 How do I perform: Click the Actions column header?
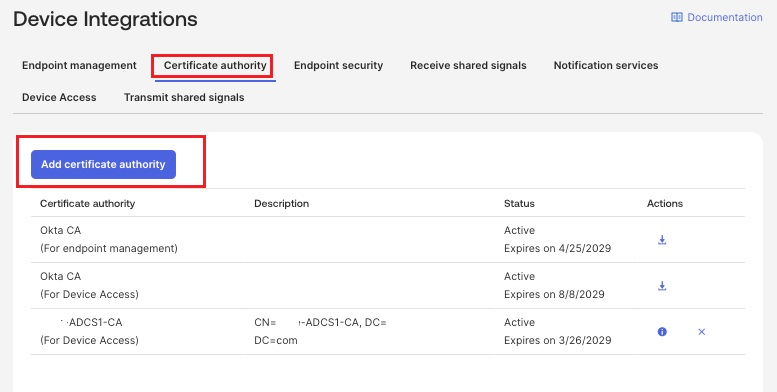click(665, 203)
